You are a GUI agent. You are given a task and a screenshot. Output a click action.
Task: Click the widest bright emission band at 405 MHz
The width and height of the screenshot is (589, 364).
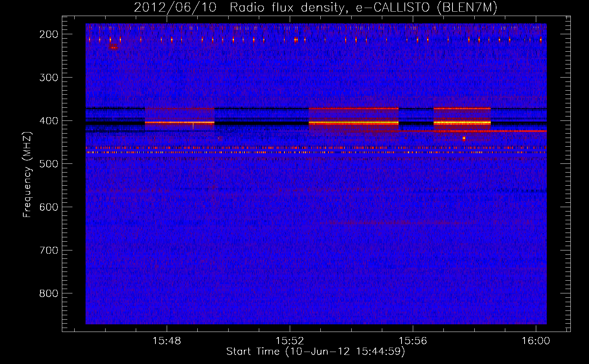[353, 123]
